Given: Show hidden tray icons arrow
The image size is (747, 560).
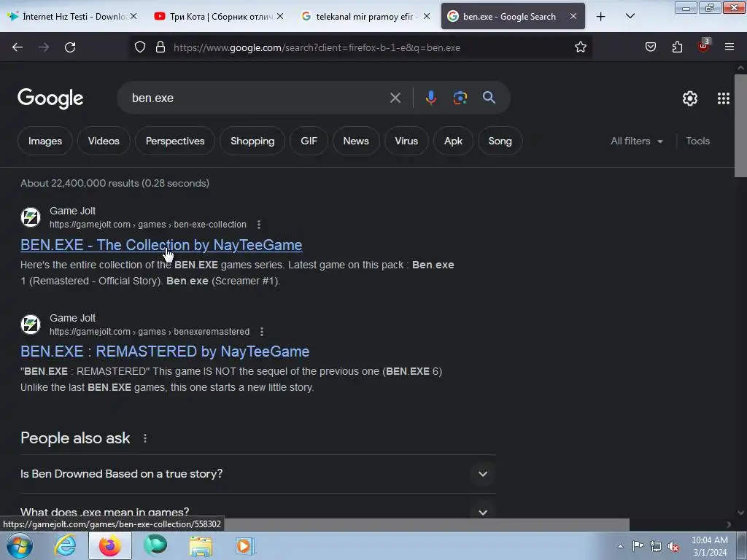Looking at the screenshot, I should [x=620, y=546].
